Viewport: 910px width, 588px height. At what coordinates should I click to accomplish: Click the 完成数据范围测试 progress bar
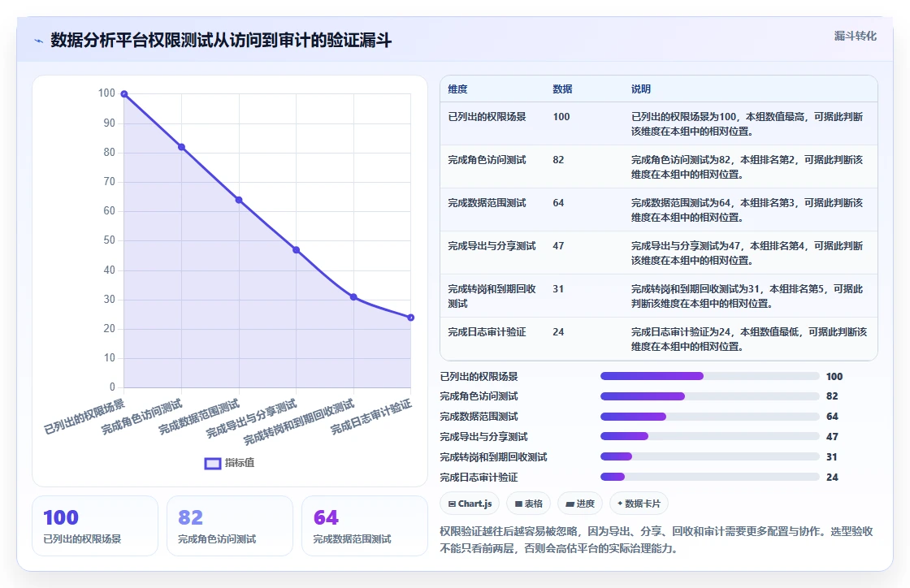point(710,417)
